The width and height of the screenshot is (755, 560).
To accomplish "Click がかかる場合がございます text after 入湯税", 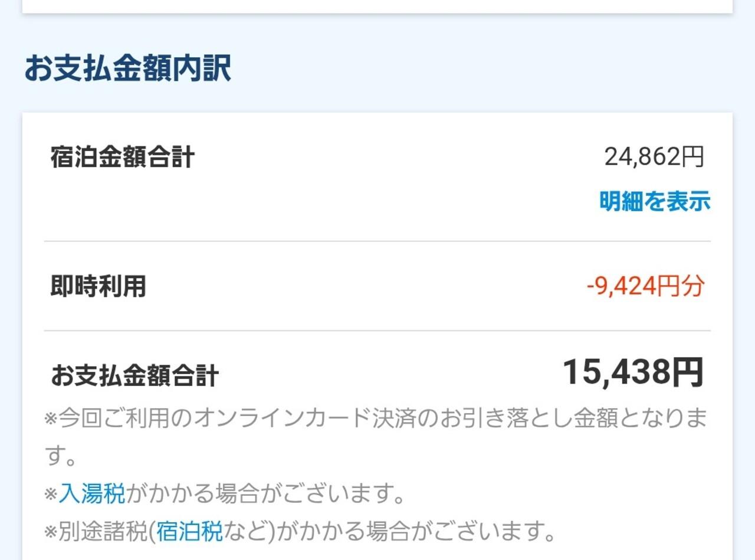I will point(265,494).
